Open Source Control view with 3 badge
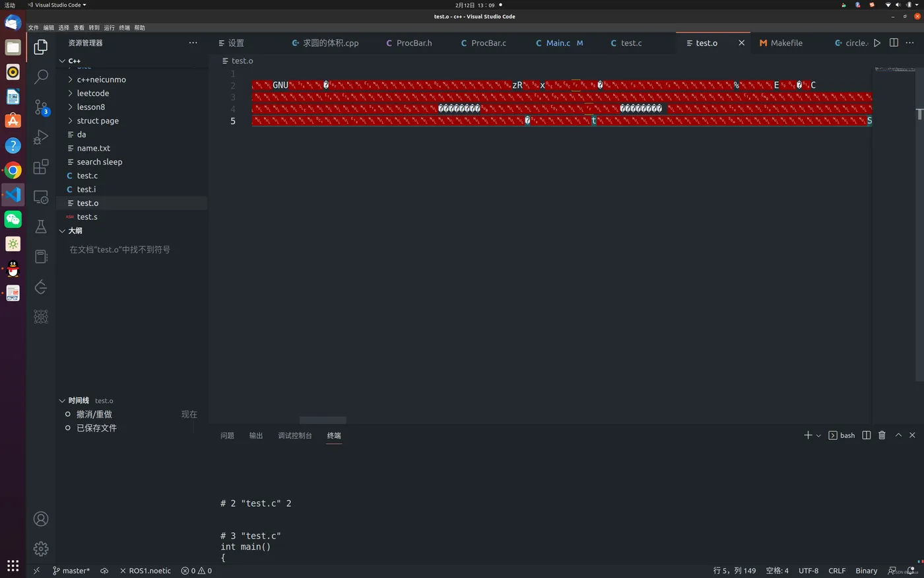This screenshot has height=578, width=924. point(41,108)
